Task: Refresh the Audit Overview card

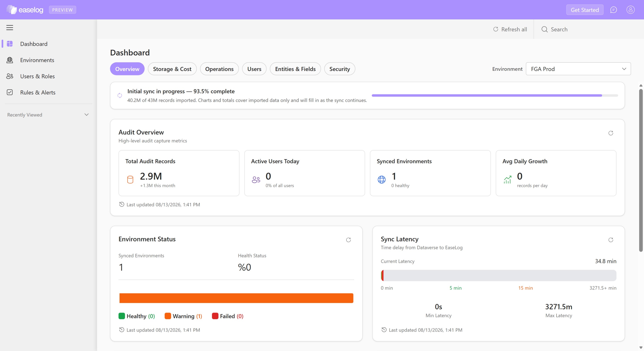Action: tap(611, 133)
